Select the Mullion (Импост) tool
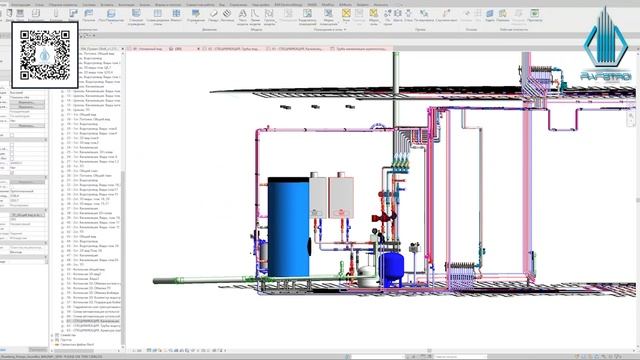This screenshot has width=640, height=360. click(x=176, y=16)
